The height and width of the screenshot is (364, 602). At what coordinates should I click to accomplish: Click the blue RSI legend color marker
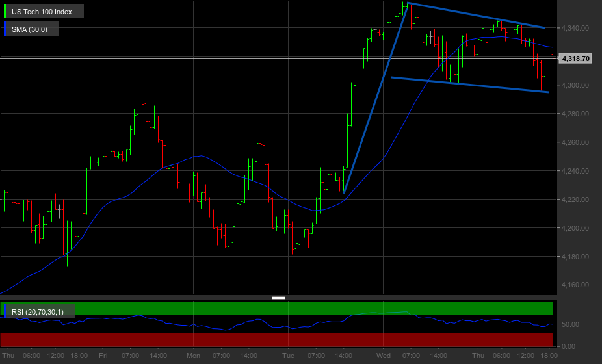tap(5, 311)
